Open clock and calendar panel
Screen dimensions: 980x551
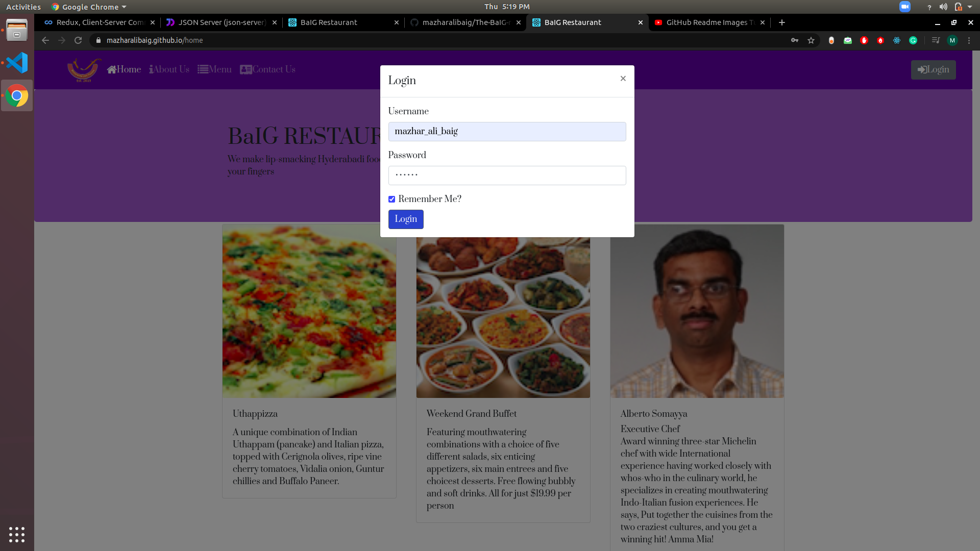click(507, 7)
